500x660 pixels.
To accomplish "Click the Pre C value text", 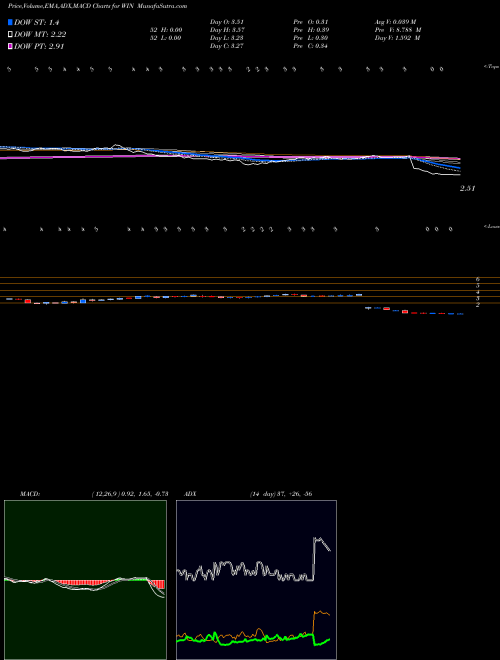I will [x=311, y=46].
